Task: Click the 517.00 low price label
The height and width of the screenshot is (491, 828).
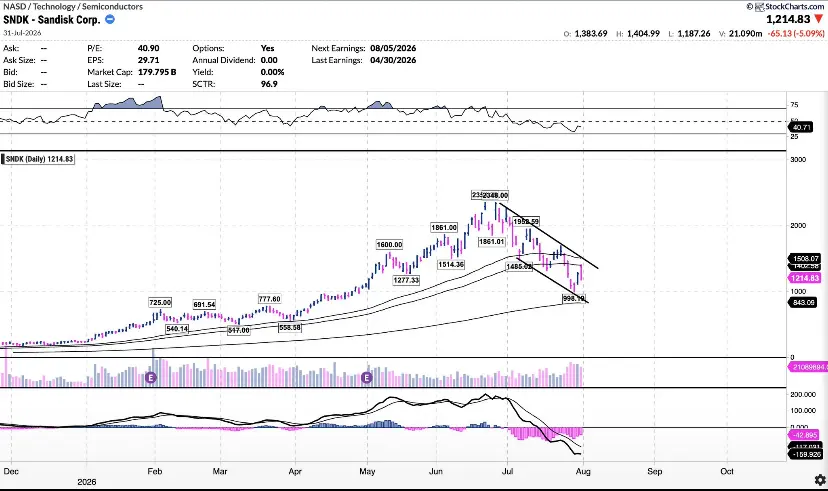Action: (x=239, y=331)
